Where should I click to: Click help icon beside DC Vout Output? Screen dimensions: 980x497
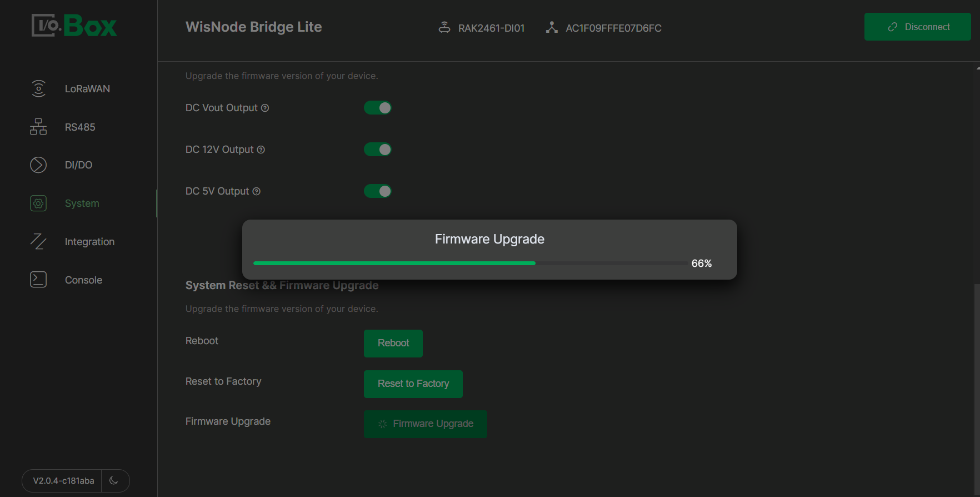265,108
